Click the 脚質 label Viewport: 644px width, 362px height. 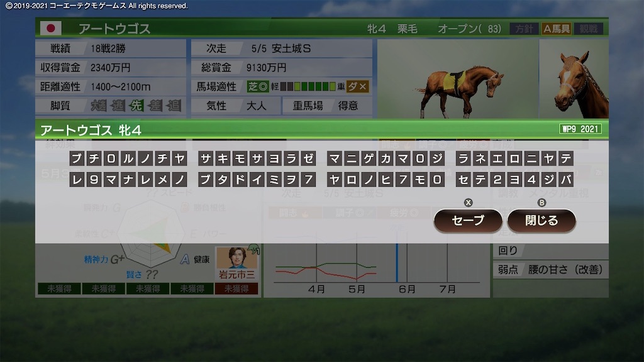(60, 106)
